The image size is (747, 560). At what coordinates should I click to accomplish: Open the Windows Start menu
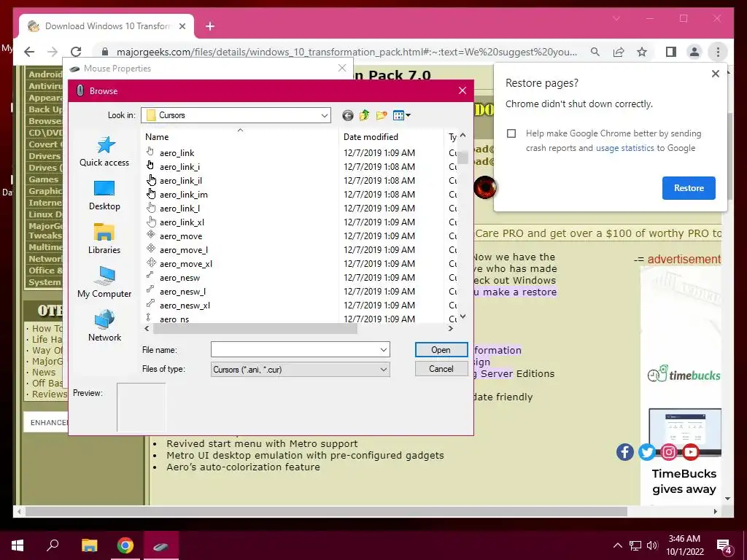click(18, 545)
